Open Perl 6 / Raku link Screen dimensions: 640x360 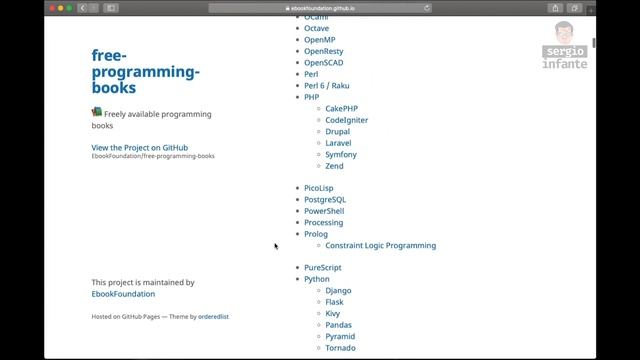[x=327, y=86]
